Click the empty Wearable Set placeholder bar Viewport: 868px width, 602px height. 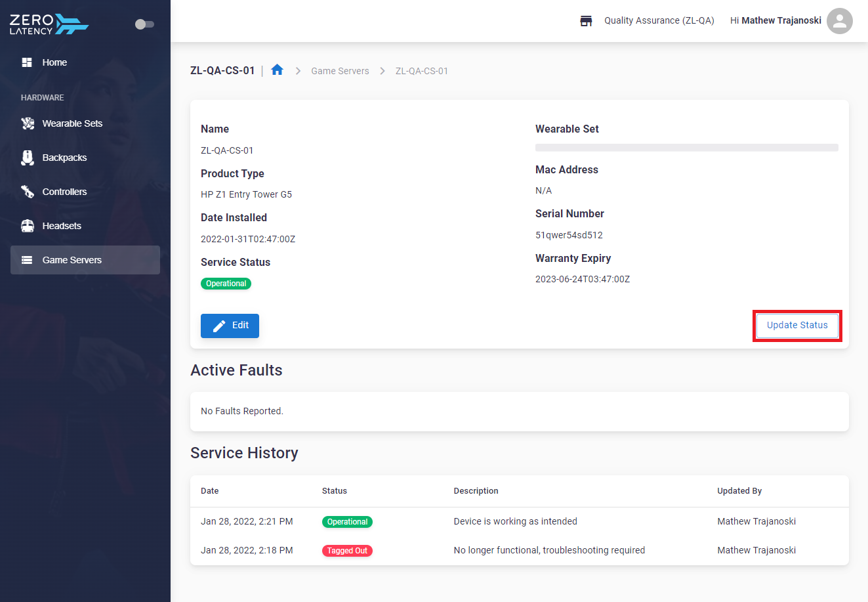coord(687,148)
